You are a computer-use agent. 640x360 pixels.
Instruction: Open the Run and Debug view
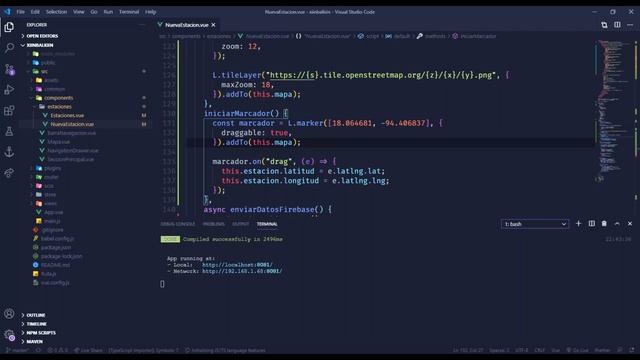click(x=9, y=90)
